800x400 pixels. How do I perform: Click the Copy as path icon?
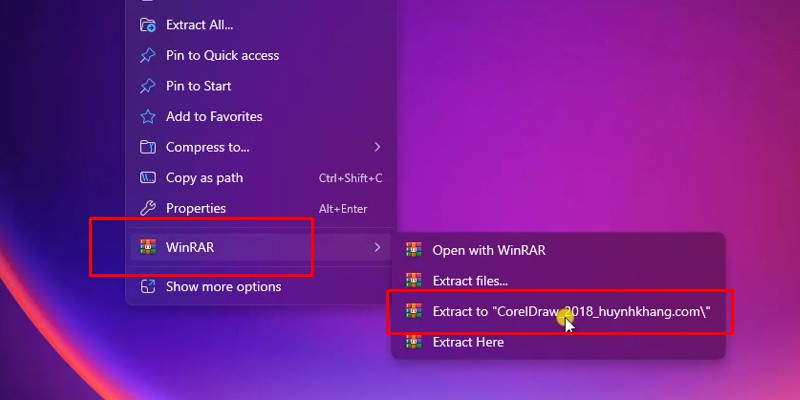[148, 178]
